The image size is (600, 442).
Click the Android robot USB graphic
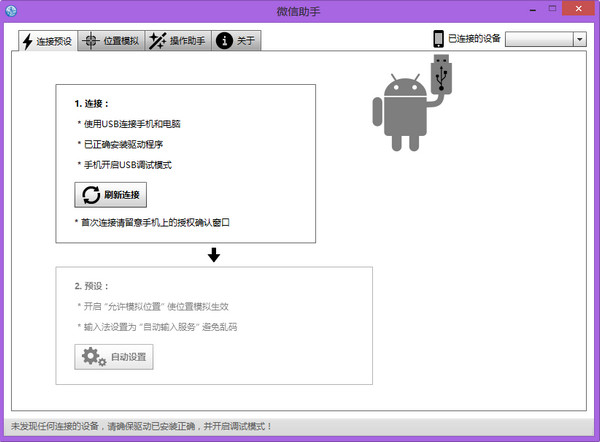[412, 103]
